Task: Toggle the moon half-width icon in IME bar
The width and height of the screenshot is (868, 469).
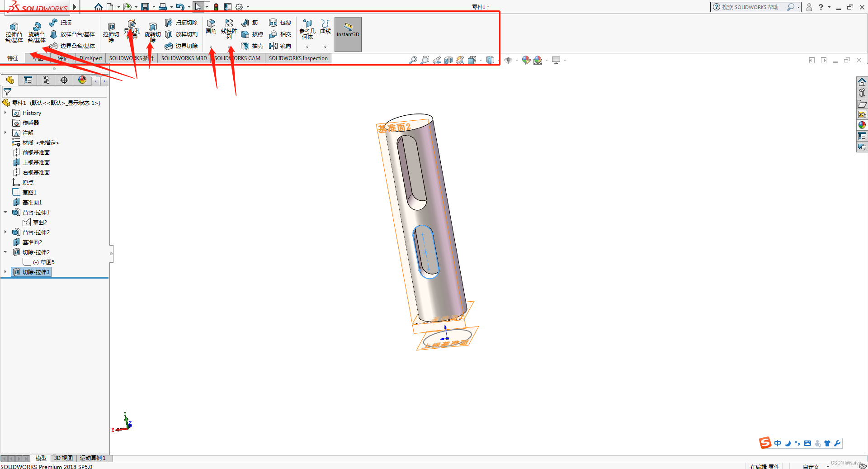Action: pos(788,443)
